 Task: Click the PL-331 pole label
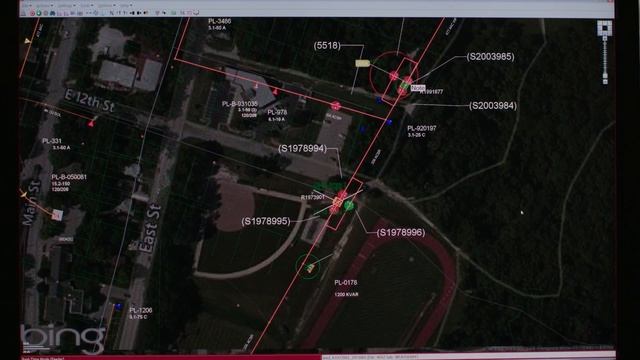click(52, 141)
